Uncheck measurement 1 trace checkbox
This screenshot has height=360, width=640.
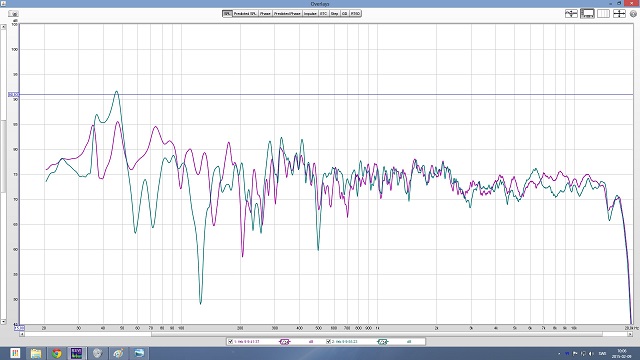(x=231, y=342)
